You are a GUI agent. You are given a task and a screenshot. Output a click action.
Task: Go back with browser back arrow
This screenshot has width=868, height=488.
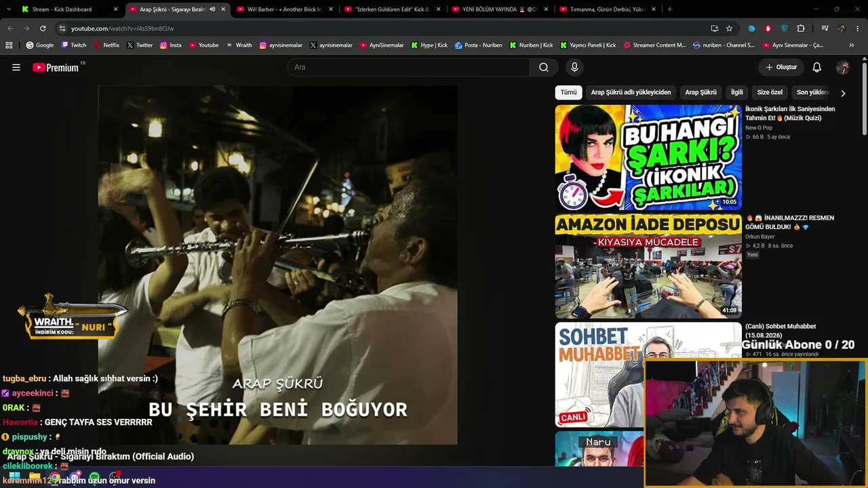[10, 28]
